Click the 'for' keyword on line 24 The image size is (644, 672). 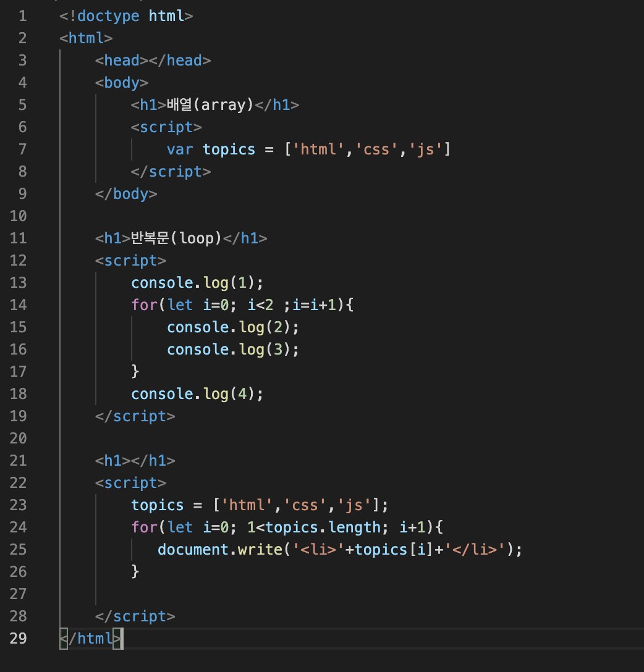pos(145,527)
